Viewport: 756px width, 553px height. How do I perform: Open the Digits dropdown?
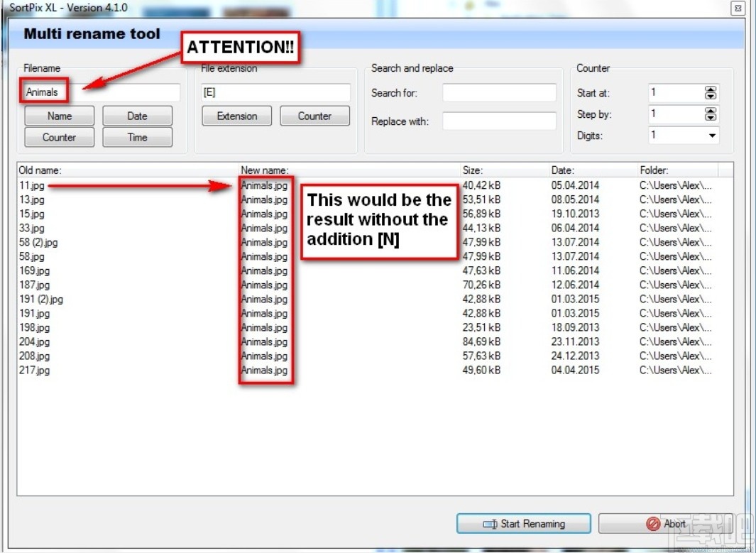(712, 136)
